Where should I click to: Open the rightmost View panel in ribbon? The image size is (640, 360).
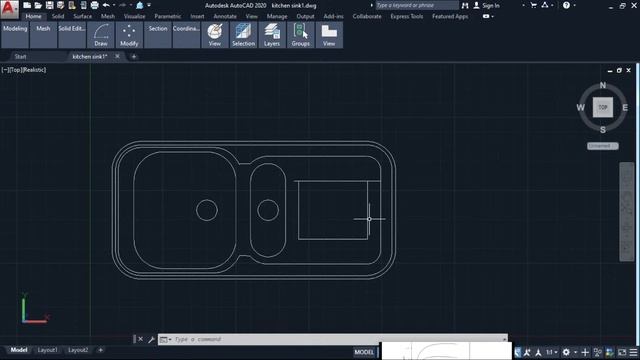point(329,35)
